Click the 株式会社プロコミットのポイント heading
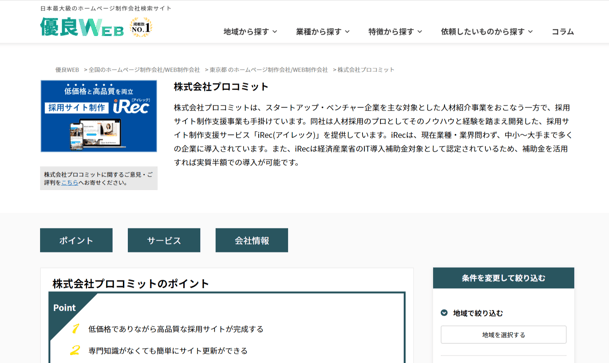609x363 pixels. (131, 284)
